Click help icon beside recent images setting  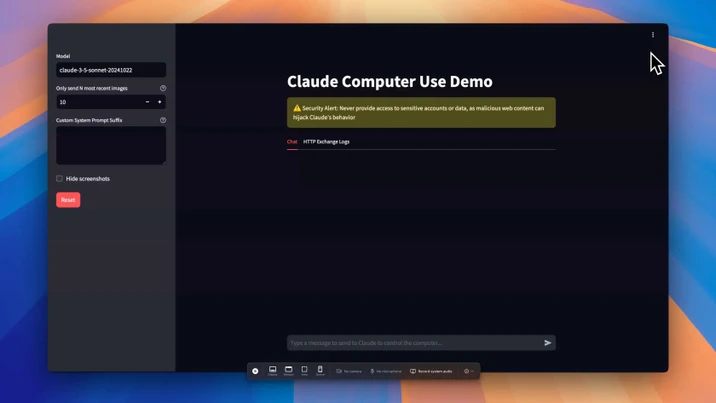[x=163, y=88]
